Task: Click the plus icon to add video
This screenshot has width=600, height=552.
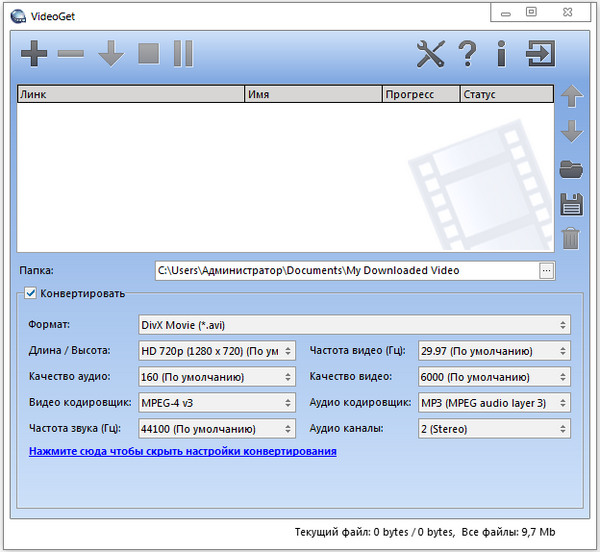Action: tap(34, 54)
